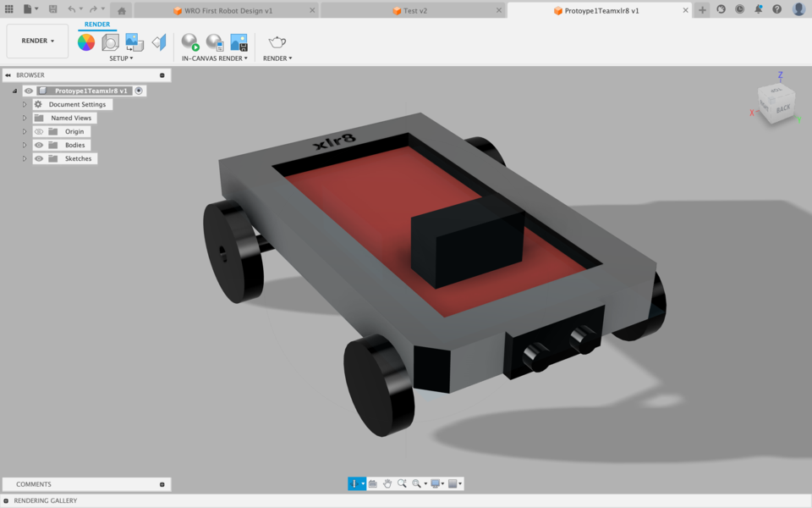812x508 pixels.
Task: Start an In-Canvas Render with the sphere icon
Action: (x=189, y=41)
